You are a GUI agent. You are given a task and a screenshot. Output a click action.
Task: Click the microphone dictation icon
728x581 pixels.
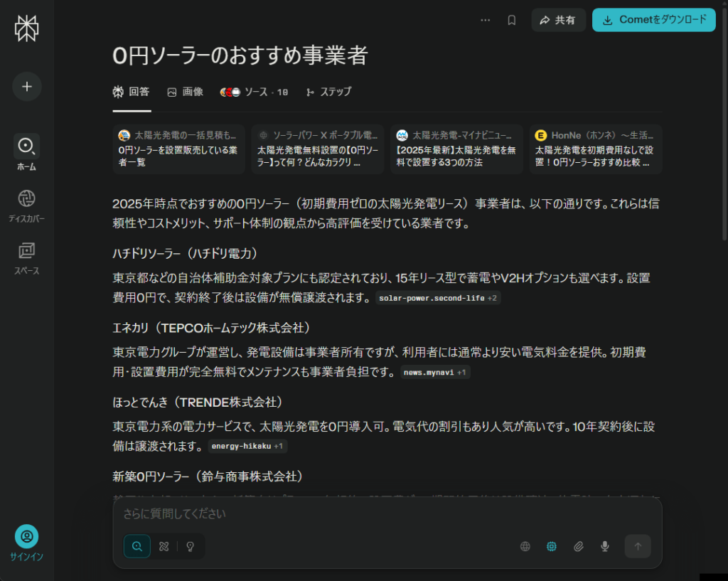(x=605, y=546)
